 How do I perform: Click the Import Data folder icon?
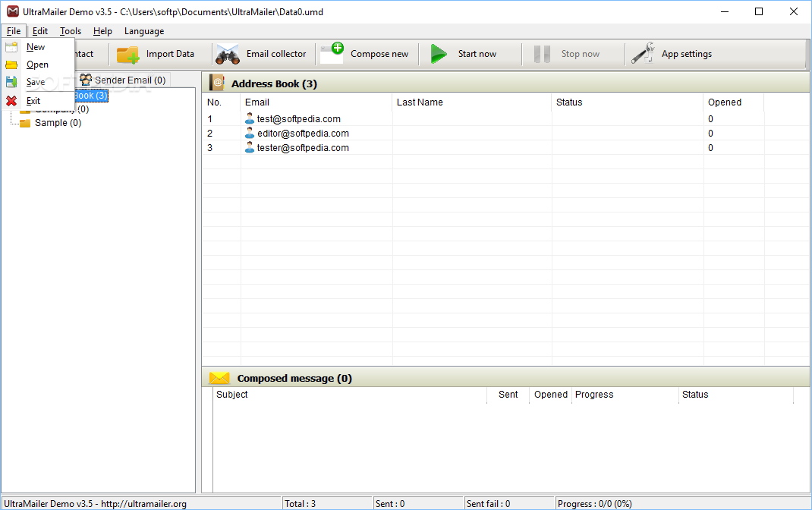point(128,55)
